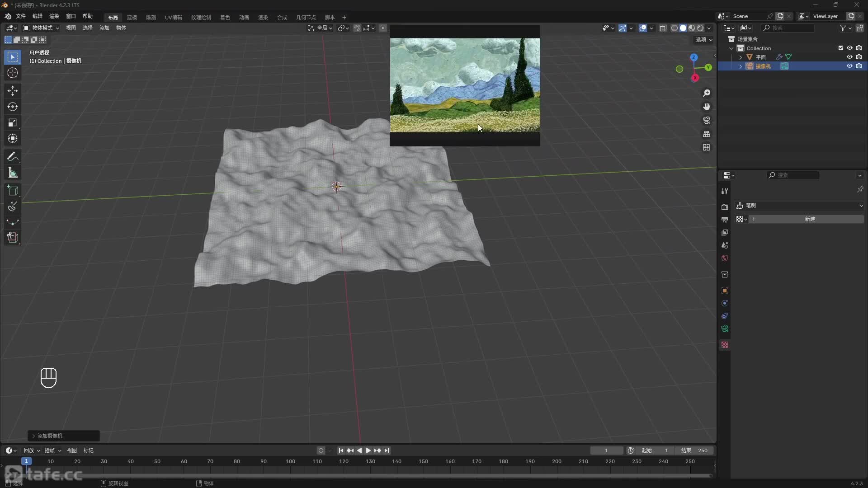Switch to material preview shading
The width and height of the screenshot is (868, 488).
692,28
